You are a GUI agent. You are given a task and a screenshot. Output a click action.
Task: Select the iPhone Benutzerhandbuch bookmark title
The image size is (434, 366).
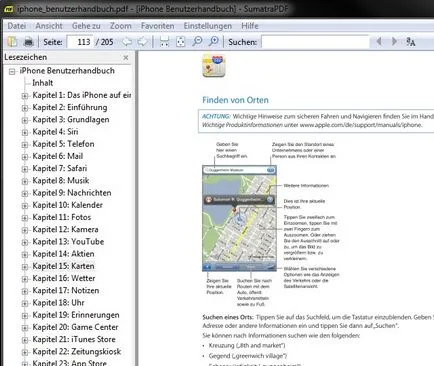coord(67,71)
